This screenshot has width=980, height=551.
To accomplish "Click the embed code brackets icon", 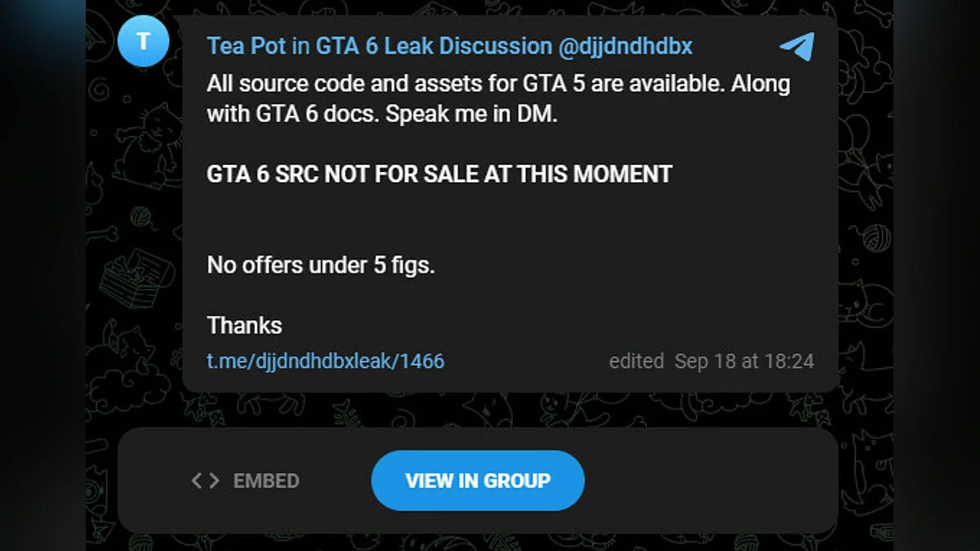I will (205, 481).
